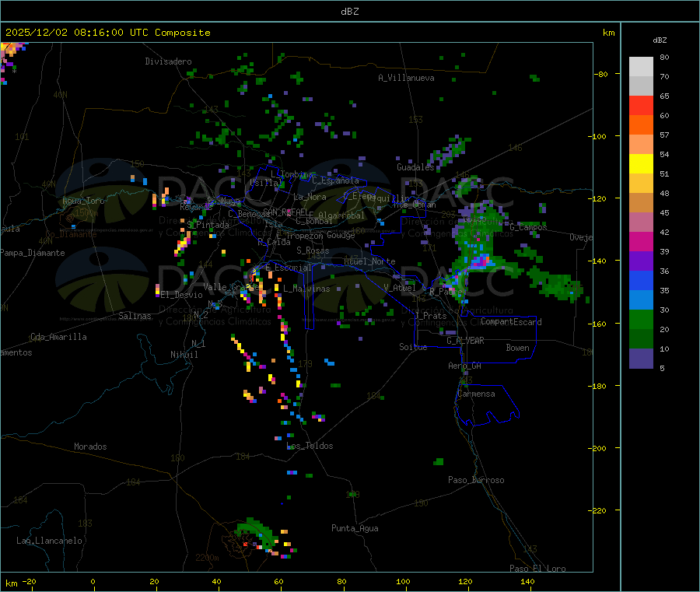
Task: Select the "140" tick on the bottom axis
Action: click(x=527, y=581)
